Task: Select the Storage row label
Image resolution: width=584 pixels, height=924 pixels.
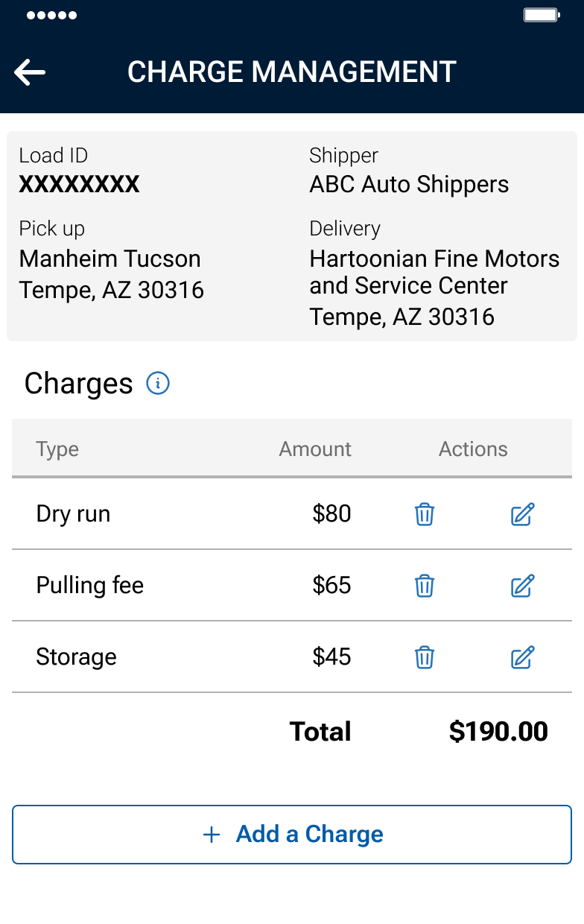Action: coord(76,657)
